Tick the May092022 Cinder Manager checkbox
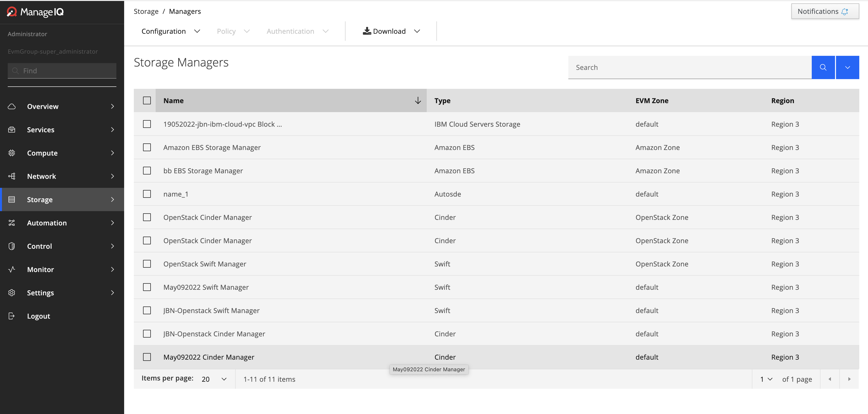 tap(147, 357)
